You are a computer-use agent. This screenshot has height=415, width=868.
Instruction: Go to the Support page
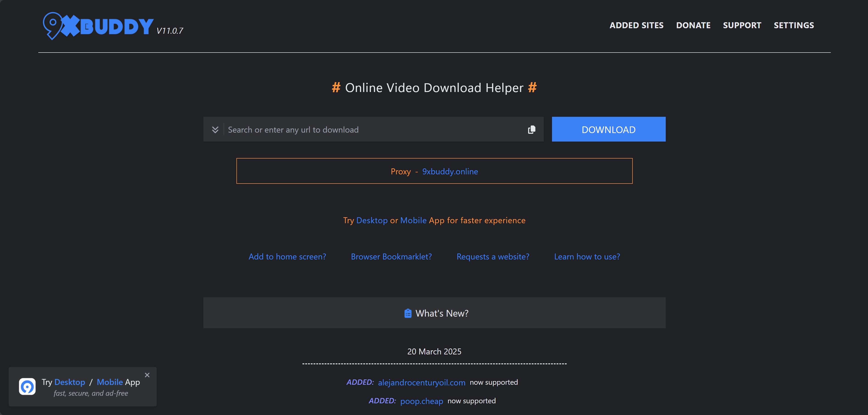click(742, 25)
